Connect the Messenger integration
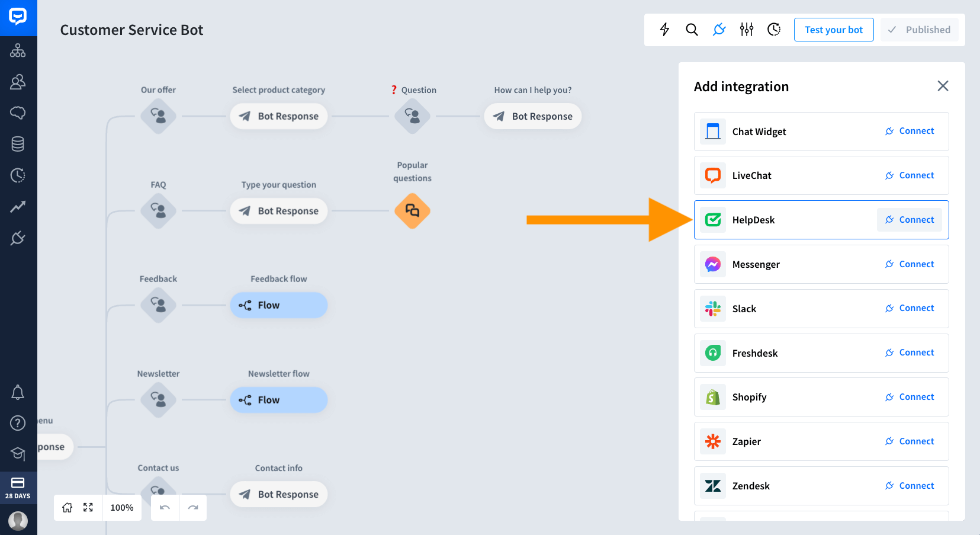This screenshot has width=980, height=535. coord(910,264)
